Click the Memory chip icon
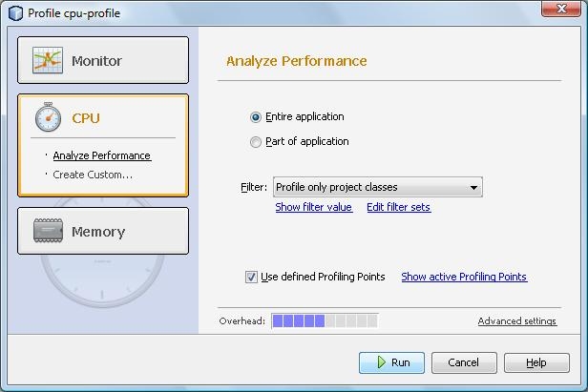This screenshot has height=392, width=588. pos(48,231)
